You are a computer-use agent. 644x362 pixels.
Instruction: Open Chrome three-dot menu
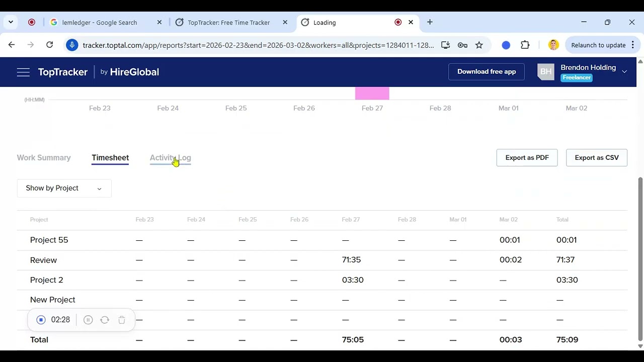pyautogui.click(x=632, y=45)
